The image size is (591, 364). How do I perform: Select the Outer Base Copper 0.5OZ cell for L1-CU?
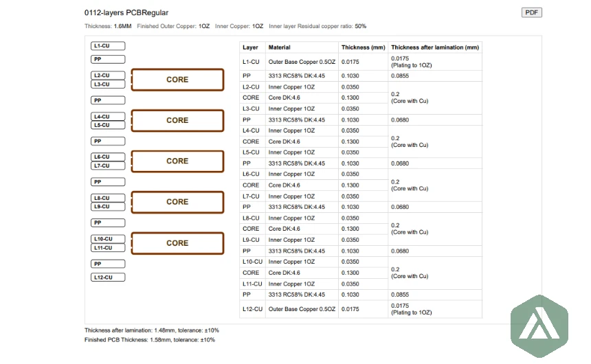pyautogui.click(x=302, y=62)
